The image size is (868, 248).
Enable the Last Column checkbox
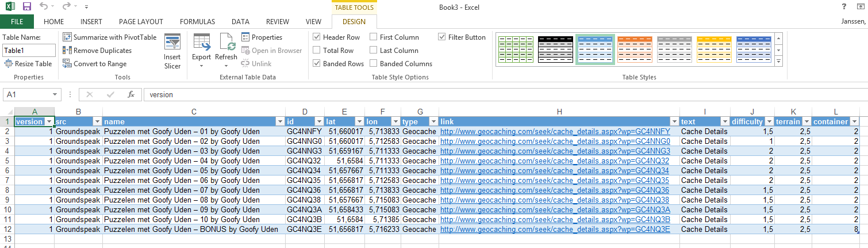click(x=374, y=50)
